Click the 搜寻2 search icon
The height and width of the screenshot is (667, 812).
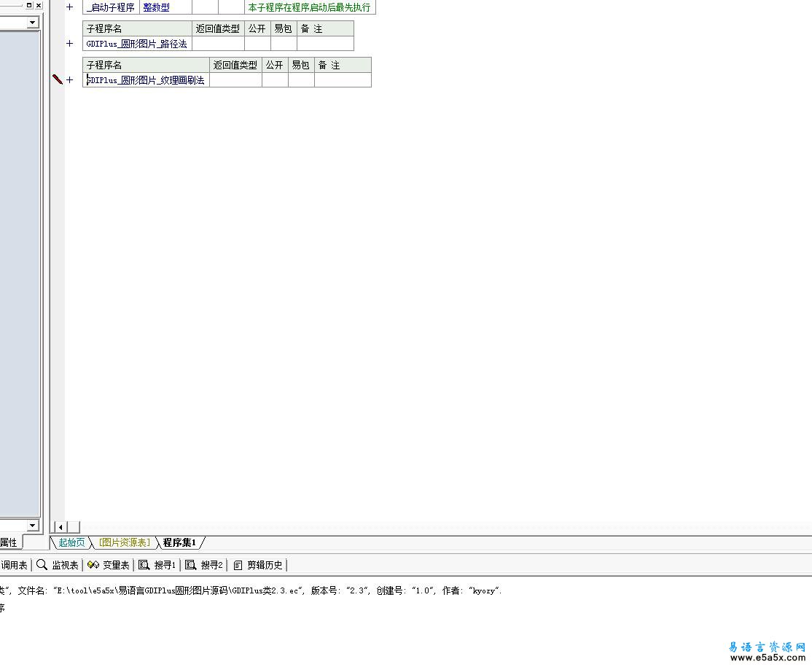[x=190, y=565]
